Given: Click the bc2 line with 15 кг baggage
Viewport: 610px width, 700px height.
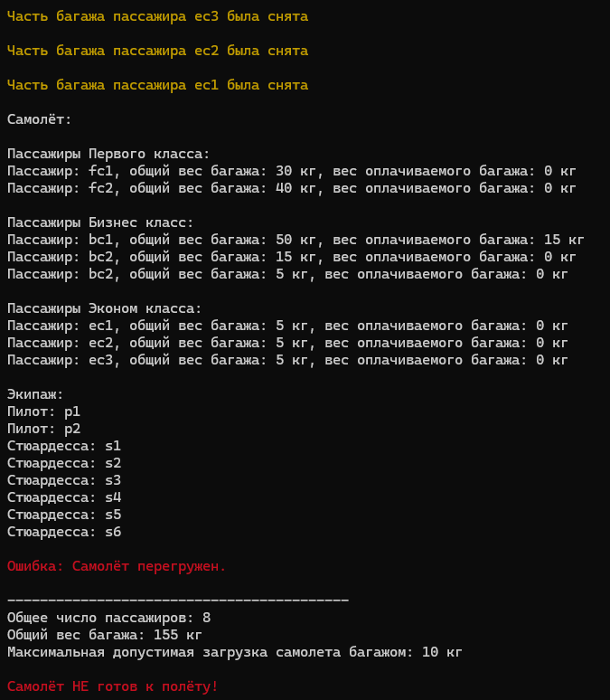Looking at the screenshot, I should click(x=291, y=257).
